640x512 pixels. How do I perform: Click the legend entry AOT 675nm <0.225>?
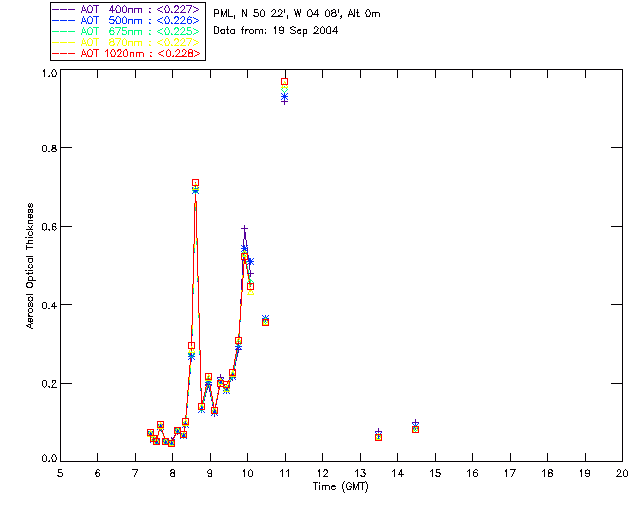click(x=128, y=31)
